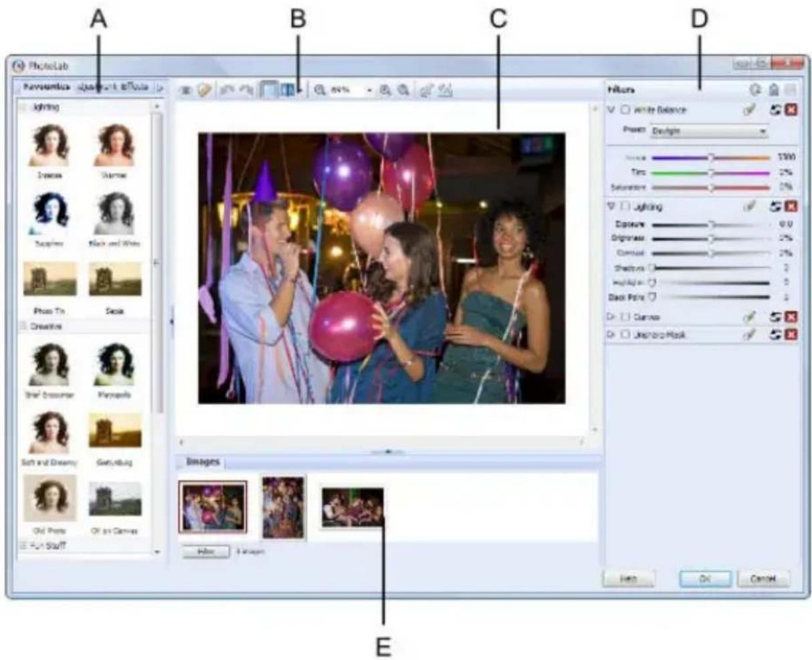The width and height of the screenshot is (812, 660).
Task: Click the second-to-last toolbar icon
Action: pyautogui.click(x=426, y=90)
